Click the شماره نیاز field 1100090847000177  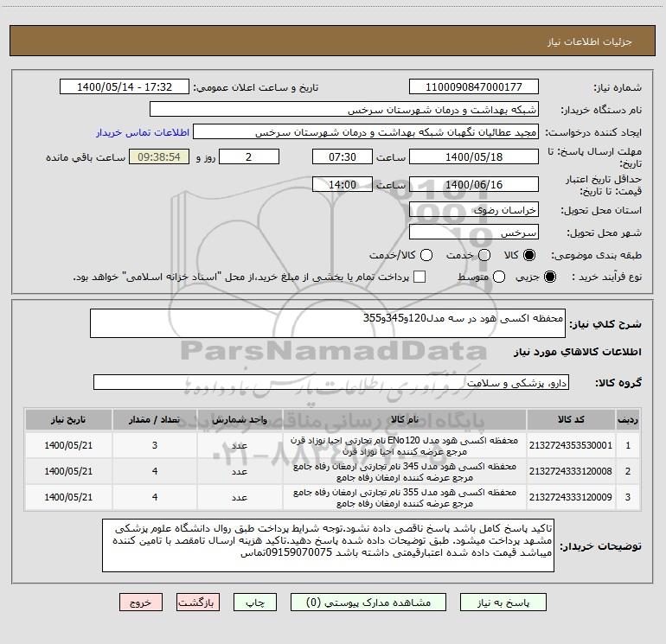pyautogui.click(x=474, y=87)
